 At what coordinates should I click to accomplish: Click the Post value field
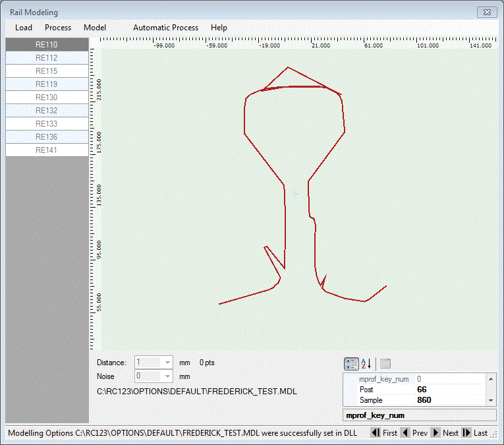point(451,390)
